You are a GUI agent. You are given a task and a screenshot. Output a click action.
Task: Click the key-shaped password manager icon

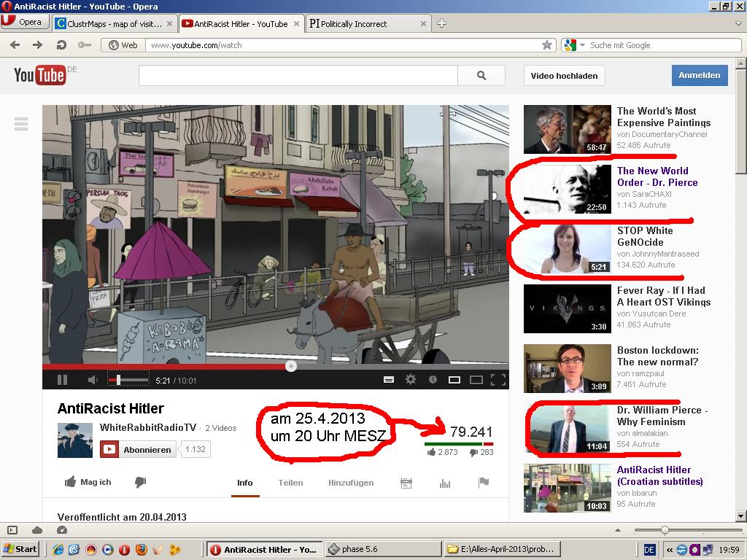pos(85,44)
